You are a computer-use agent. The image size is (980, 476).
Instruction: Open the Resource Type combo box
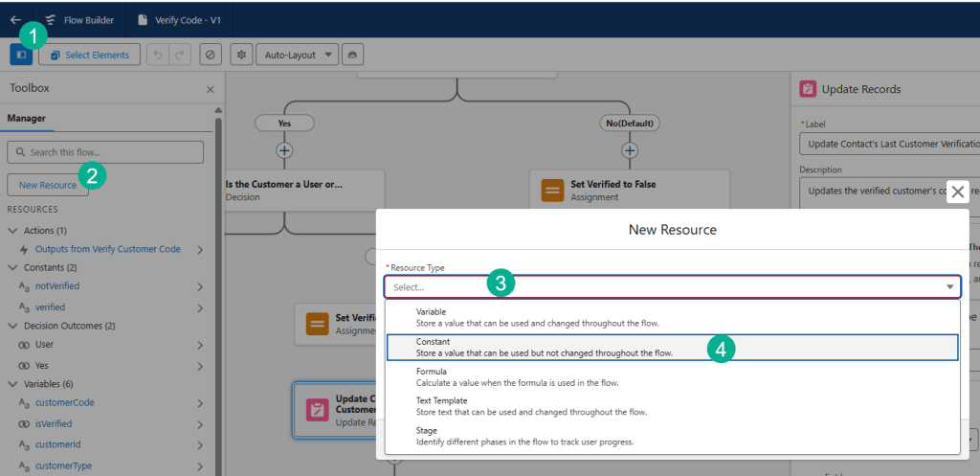(672, 286)
